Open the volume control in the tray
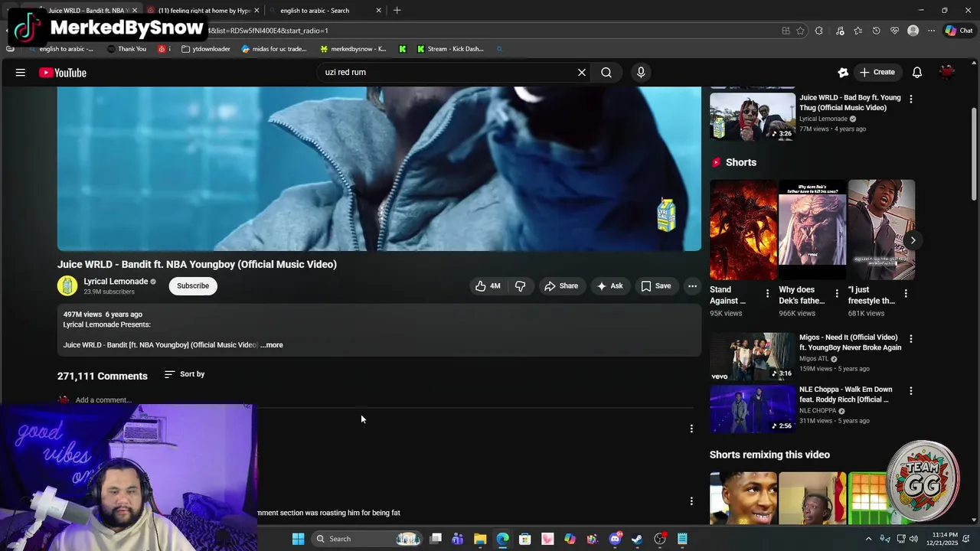980x551 pixels. click(913, 539)
